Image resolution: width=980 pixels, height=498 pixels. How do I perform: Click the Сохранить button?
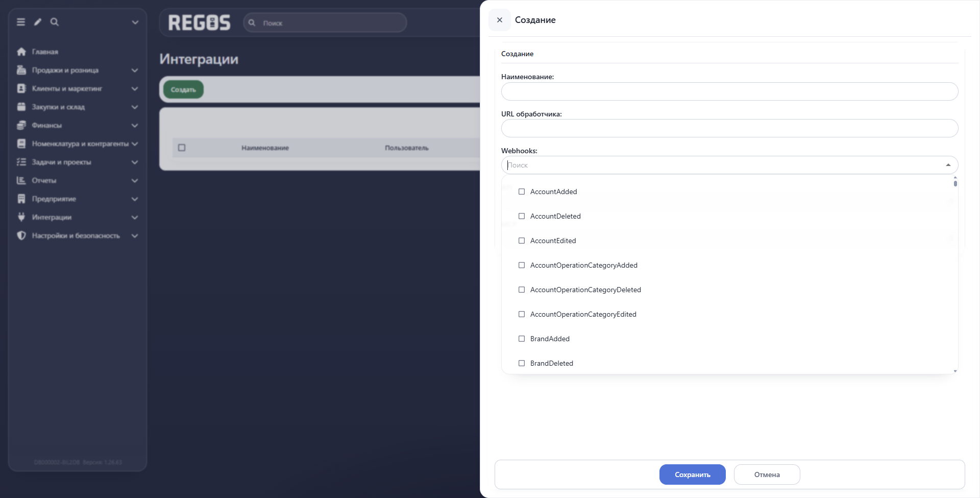pos(693,475)
